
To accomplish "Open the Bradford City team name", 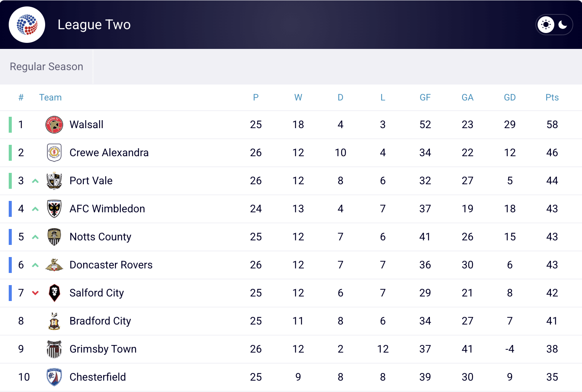I will pos(100,321).
